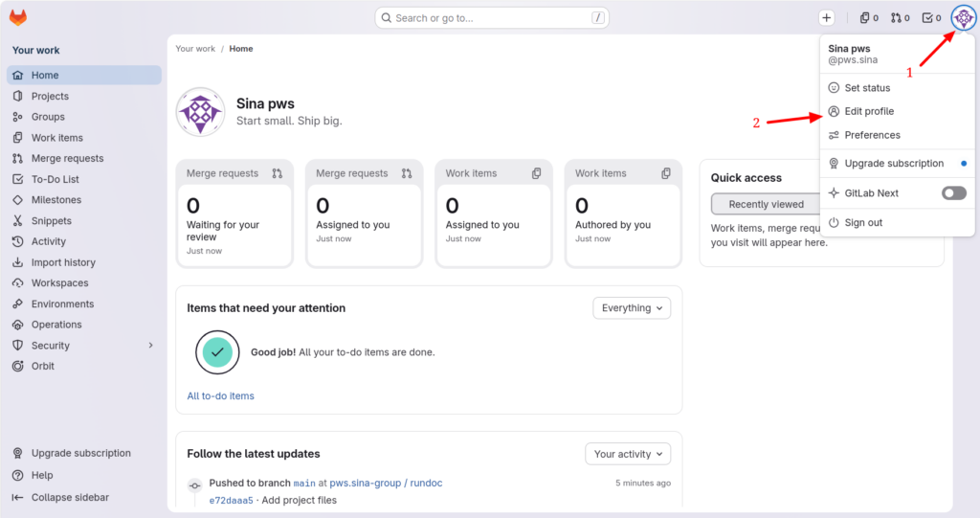Expand the Security submenu chevron

click(x=150, y=346)
